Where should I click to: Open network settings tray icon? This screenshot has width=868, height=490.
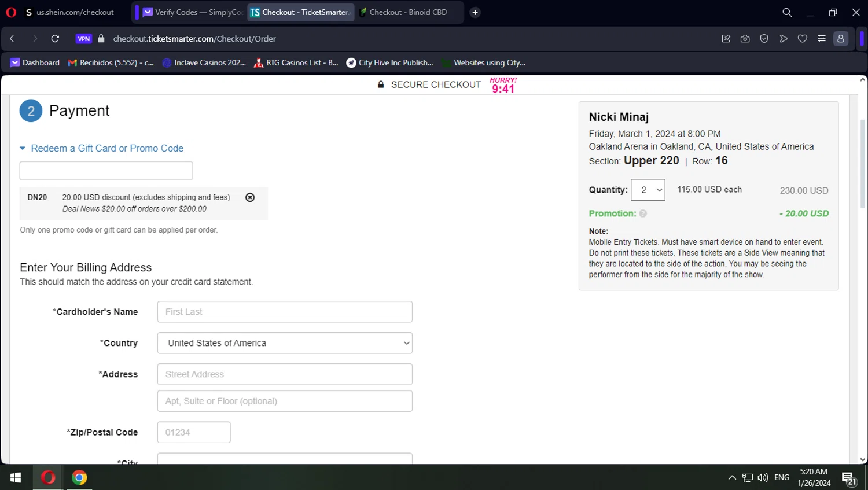point(748,477)
